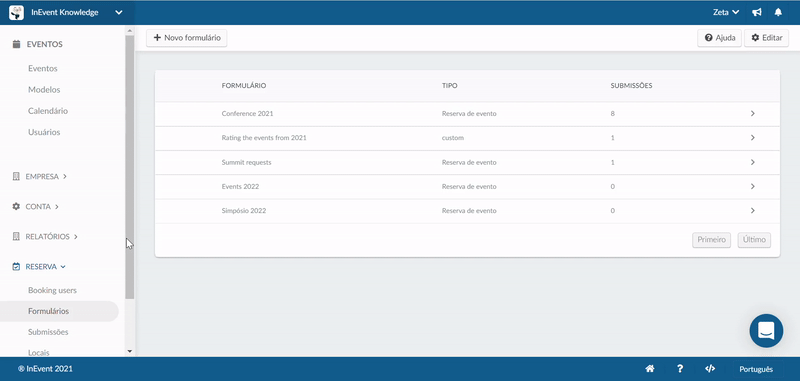Go to Calendário in the sidebar
The width and height of the screenshot is (800, 381).
(48, 111)
